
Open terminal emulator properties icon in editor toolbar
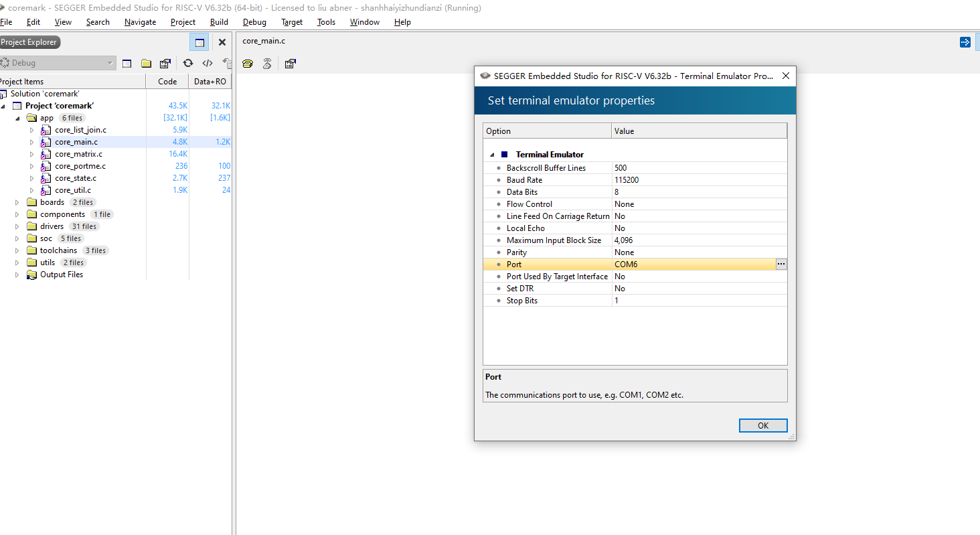click(x=290, y=64)
